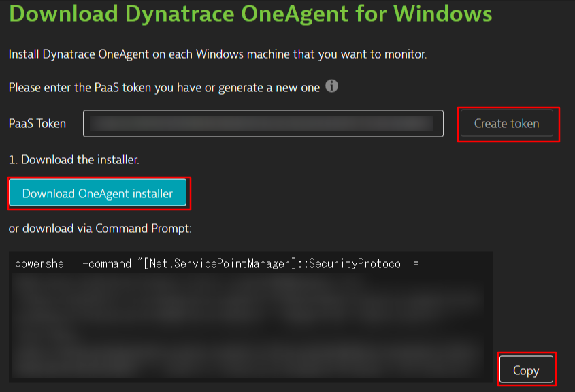
Task: Click 'or download via Command Prompt:' text
Action: (x=100, y=229)
